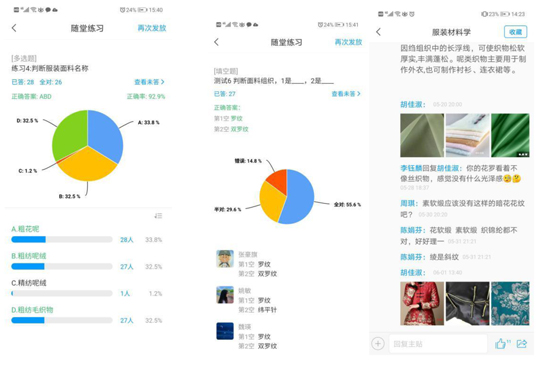This screenshot has width=550, height=367.
Task: Tap the back arrow in left quiz screen
Action: click(14, 28)
